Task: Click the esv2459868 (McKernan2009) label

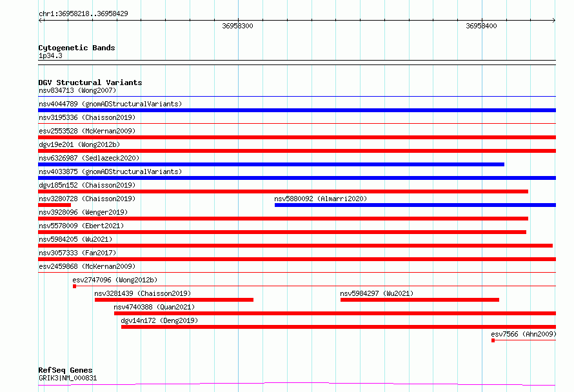Action: click(87, 266)
